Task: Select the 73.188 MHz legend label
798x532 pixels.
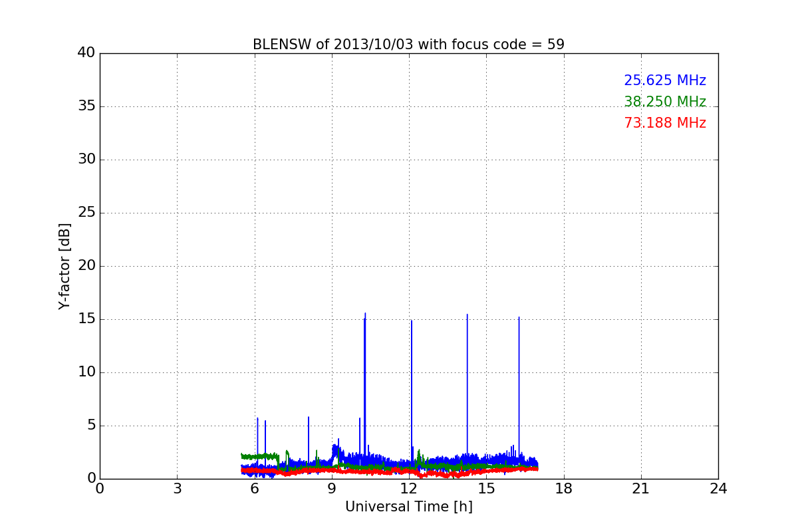Action: [665, 123]
